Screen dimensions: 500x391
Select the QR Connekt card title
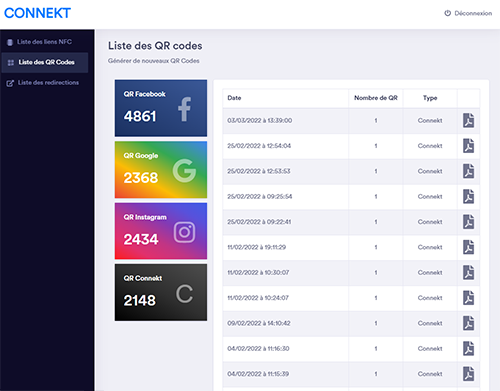[143, 278]
